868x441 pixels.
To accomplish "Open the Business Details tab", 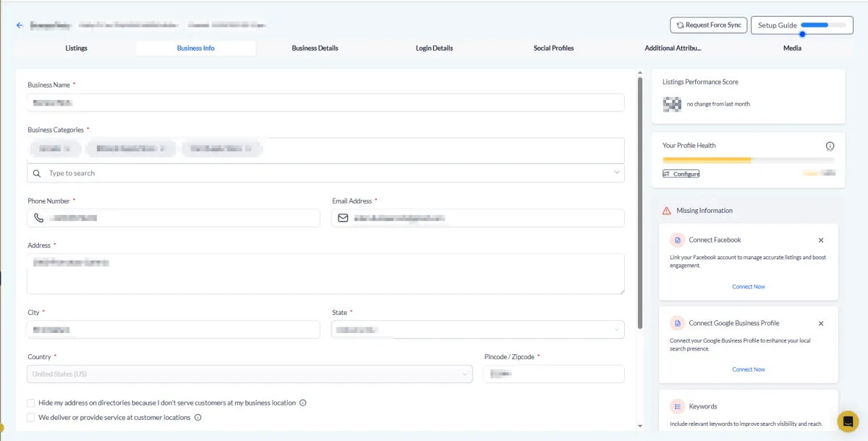I will pos(315,49).
